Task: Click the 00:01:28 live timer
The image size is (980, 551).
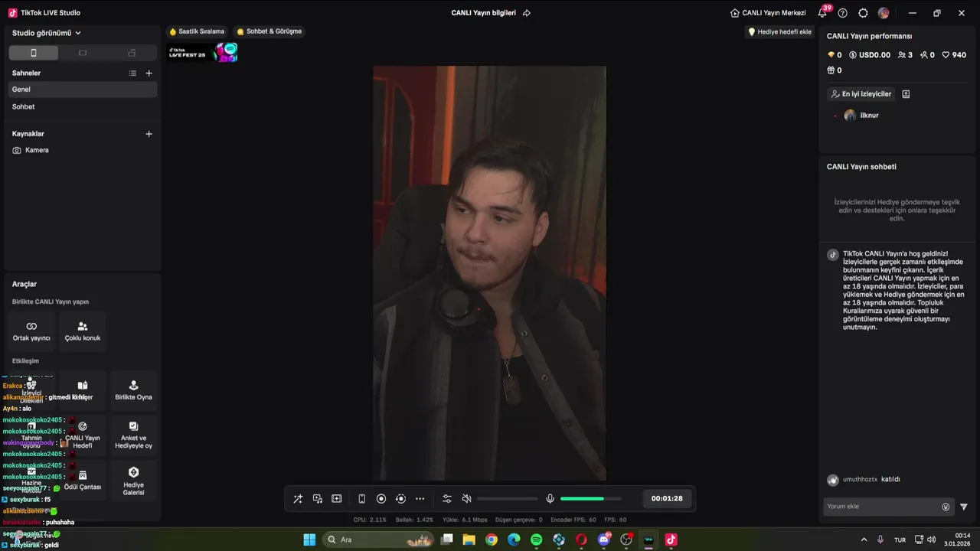Action: pos(667,499)
